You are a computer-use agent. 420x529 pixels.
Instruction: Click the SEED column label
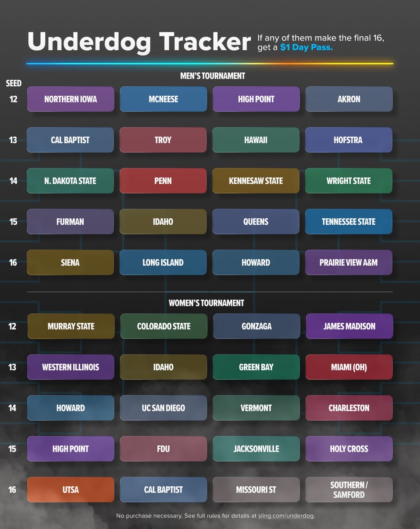click(13, 83)
